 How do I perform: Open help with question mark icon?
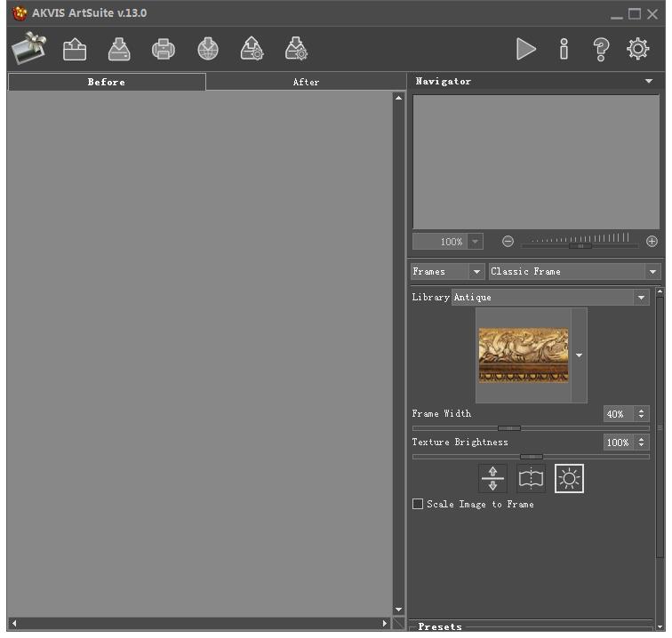coord(601,49)
